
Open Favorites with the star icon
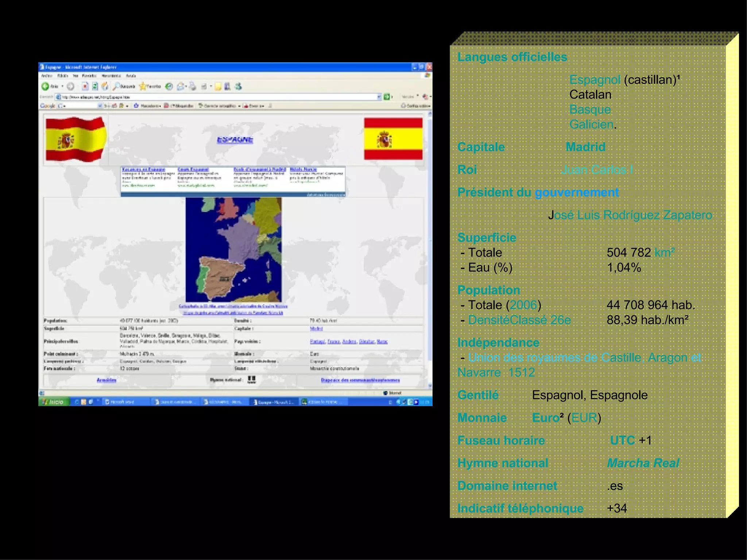(150, 86)
